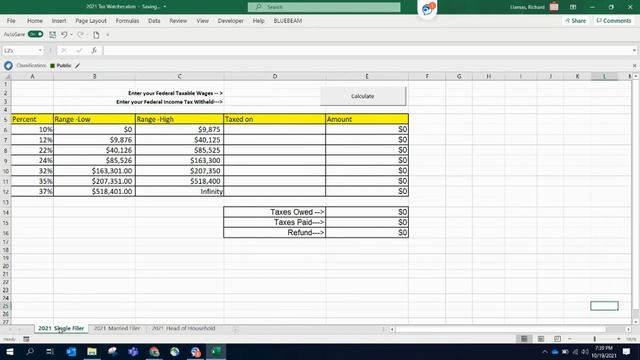Toggle the AutoSave switch
The image size is (640, 360).
pyautogui.click(x=36, y=34)
